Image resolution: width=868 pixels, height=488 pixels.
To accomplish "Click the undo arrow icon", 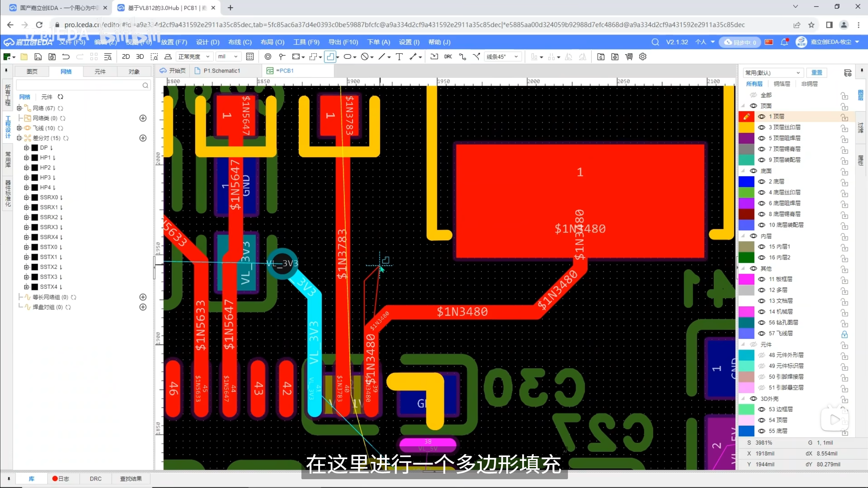I will coord(66,57).
